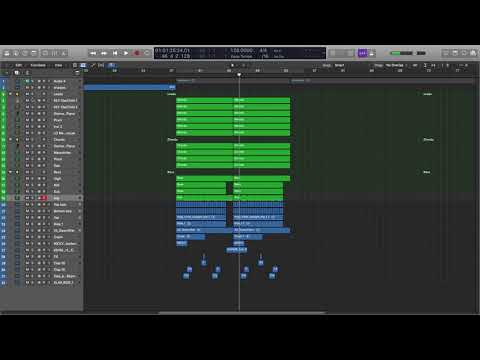
Task: Adjust the master volume slider
Action: tap(401, 53)
